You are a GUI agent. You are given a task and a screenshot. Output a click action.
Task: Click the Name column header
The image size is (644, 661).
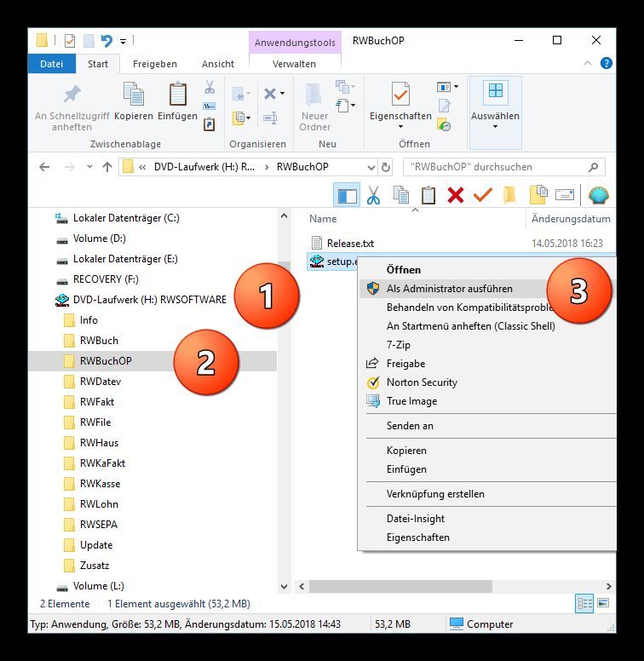click(x=323, y=219)
